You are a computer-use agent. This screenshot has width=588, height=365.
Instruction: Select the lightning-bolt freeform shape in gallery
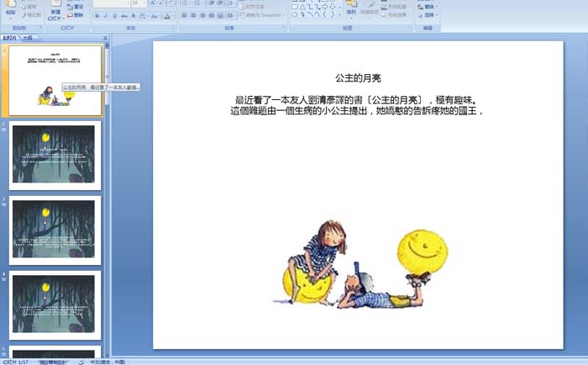[x=302, y=14]
